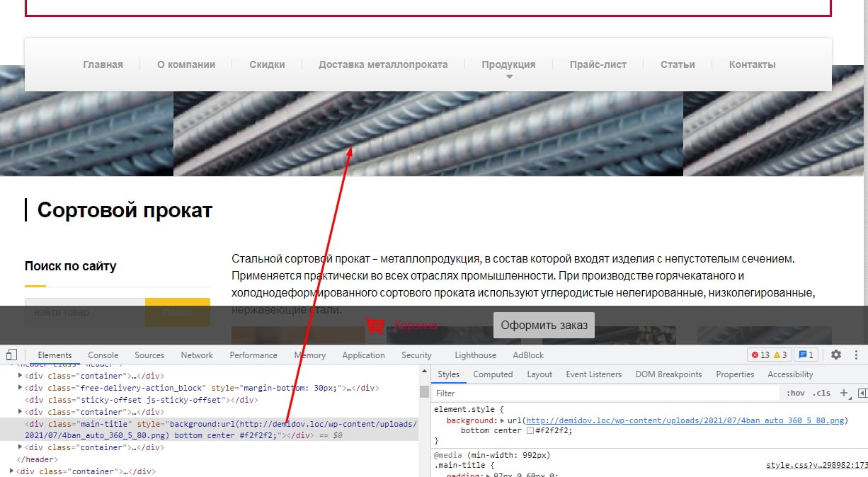Switch to the Computed styles tab
Viewport: 868px width, 477px height.
coord(493,374)
